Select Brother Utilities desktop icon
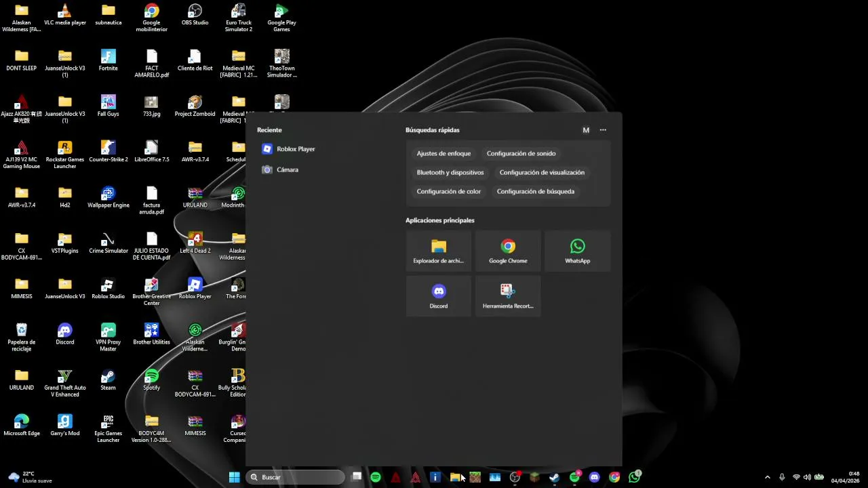Viewport: 868px width, 488px height. pos(152,334)
